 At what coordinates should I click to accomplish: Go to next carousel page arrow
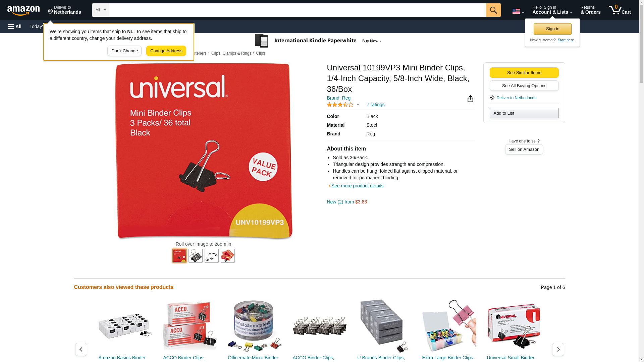[558, 349]
